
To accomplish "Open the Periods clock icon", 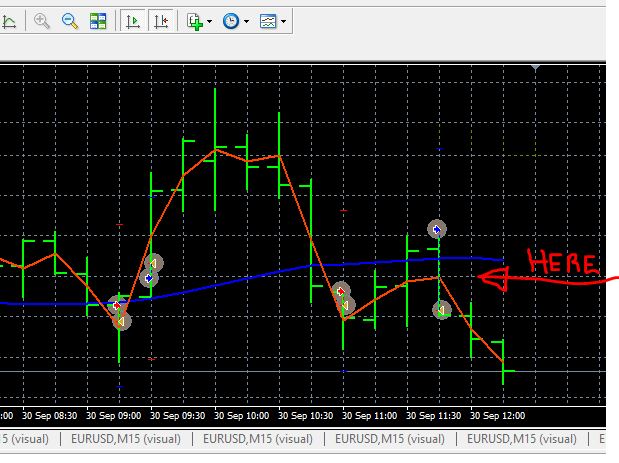I will [x=231, y=21].
